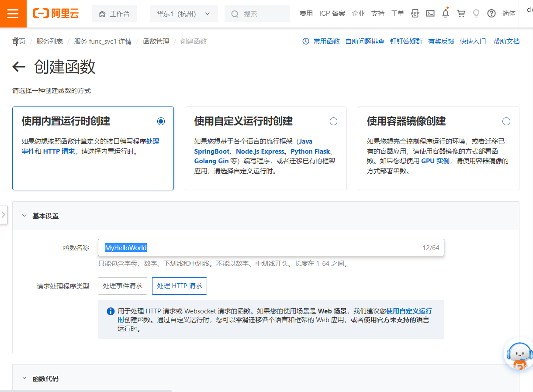The height and width of the screenshot is (392, 533).
Task: Click the help question mark icon
Action: pos(491,14)
